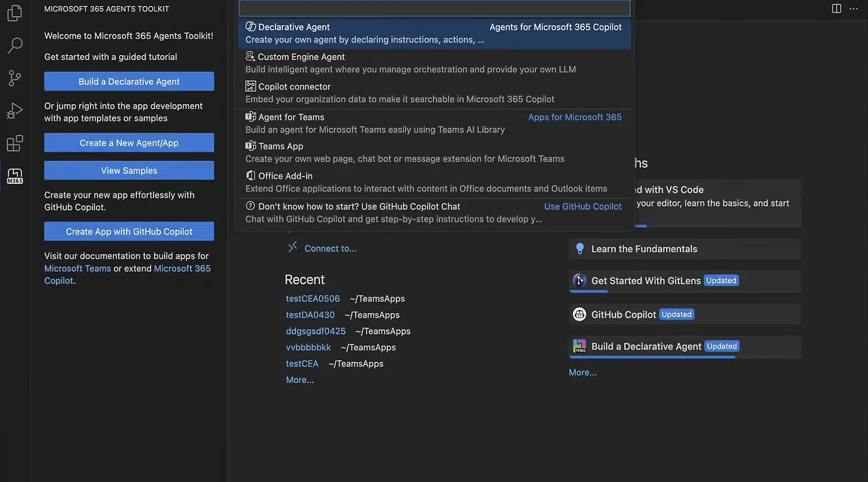Click the Teams App icon

coord(251,146)
